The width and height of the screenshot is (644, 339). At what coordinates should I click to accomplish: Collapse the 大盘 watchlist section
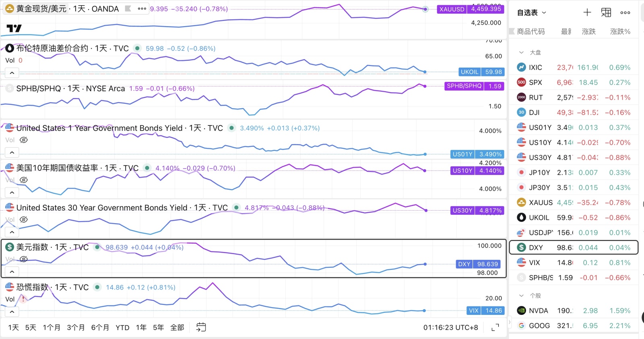(x=522, y=52)
